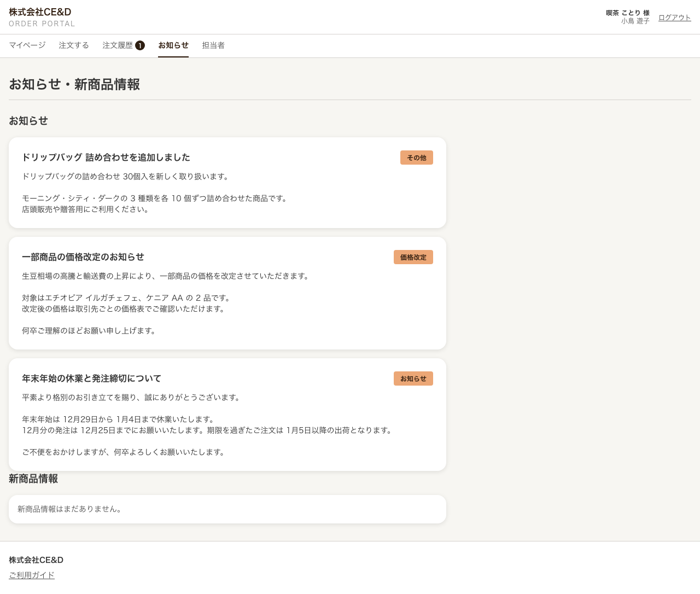Open the マイページ tab

(27, 45)
